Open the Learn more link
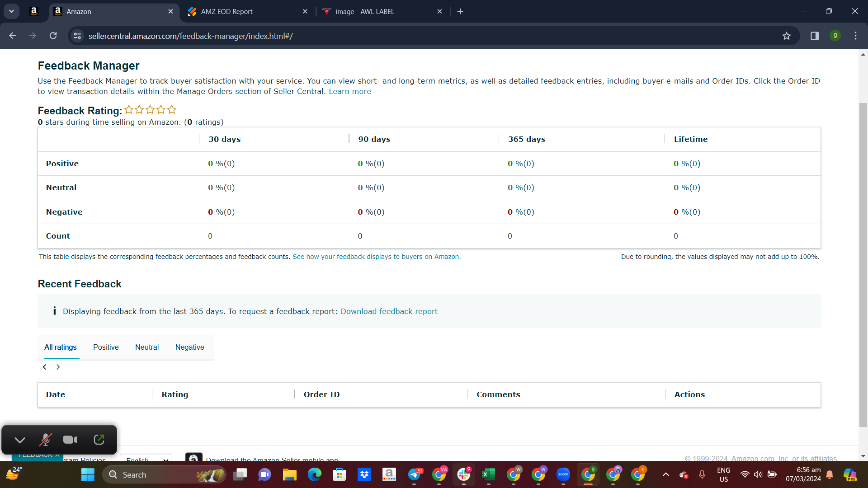This screenshot has height=488, width=868. [349, 91]
